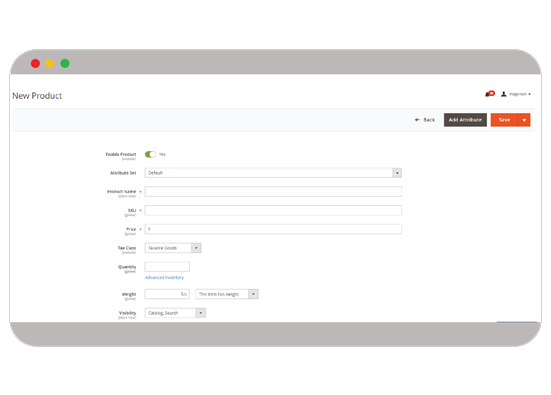
Task: Focus the Product Name input field
Action: [x=273, y=192]
